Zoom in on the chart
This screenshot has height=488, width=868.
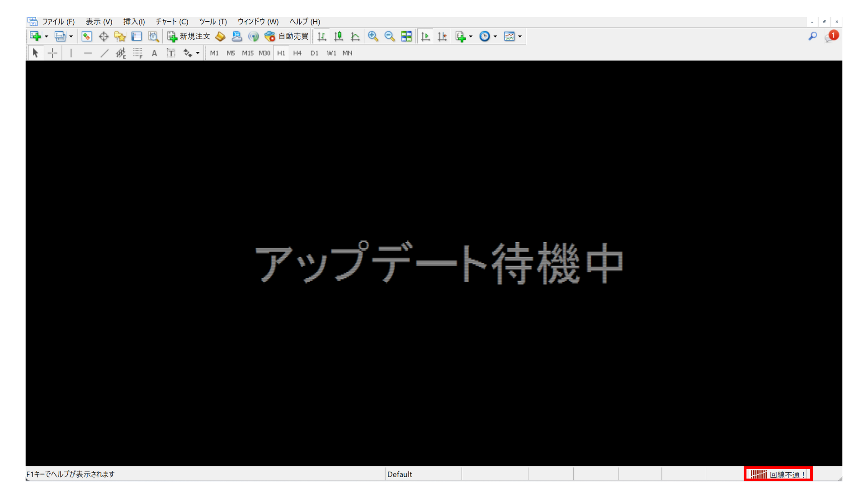click(373, 36)
